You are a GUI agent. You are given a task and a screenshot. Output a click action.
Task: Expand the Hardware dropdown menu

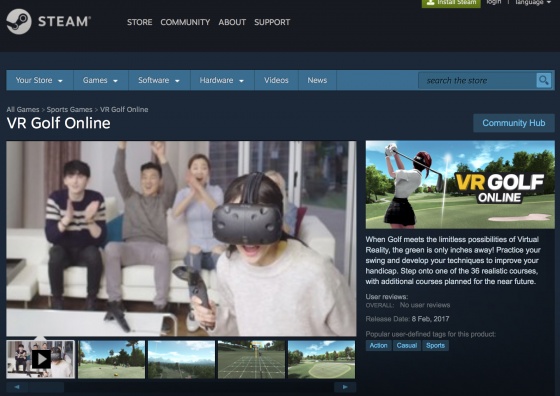coord(222,80)
